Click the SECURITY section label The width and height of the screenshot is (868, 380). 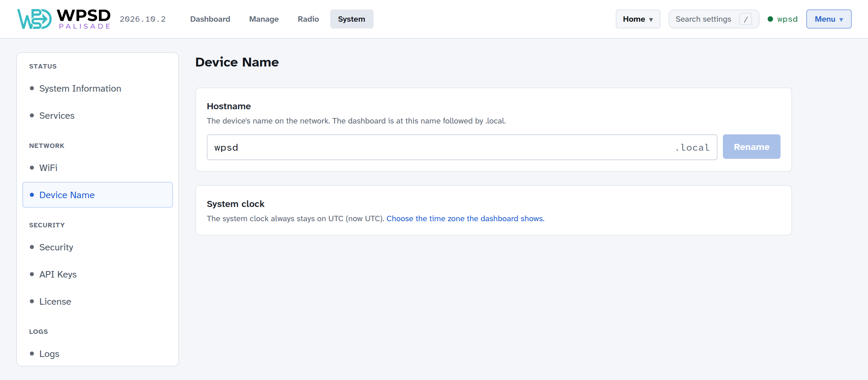pyautogui.click(x=47, y=225)
